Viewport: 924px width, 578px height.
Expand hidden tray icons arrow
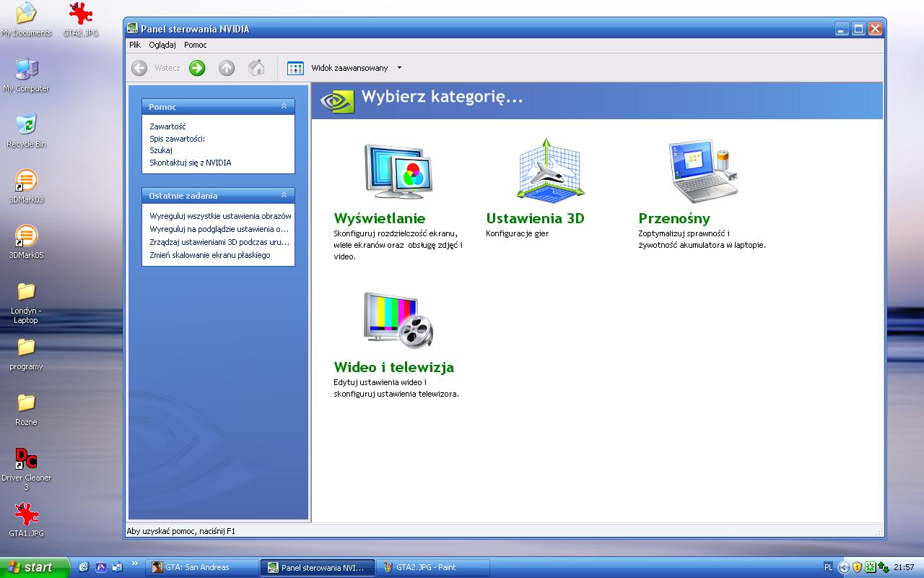pyautogui.click(x=844, y=568)
